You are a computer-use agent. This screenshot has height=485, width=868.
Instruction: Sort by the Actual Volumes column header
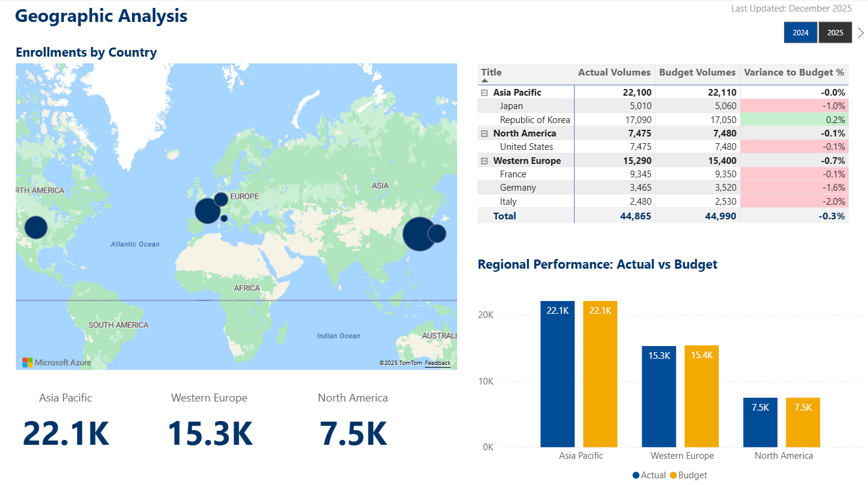click(614, 72)
